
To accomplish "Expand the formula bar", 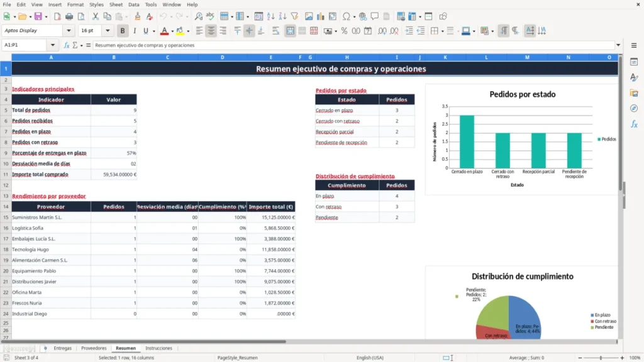I will pyautogui.click(x=618, y=45).
